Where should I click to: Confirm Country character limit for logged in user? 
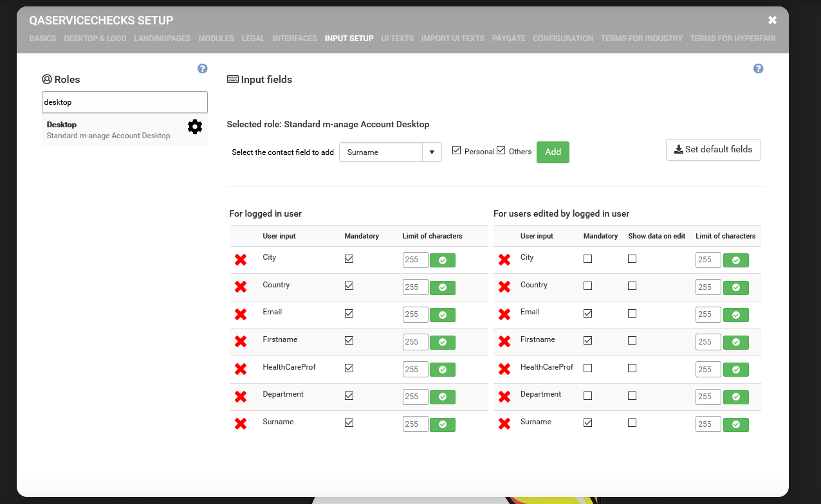pos(443,287)
